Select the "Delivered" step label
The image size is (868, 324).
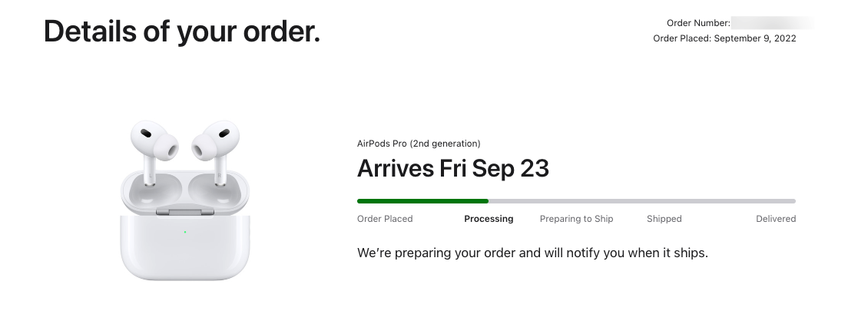tap(775, 219)
